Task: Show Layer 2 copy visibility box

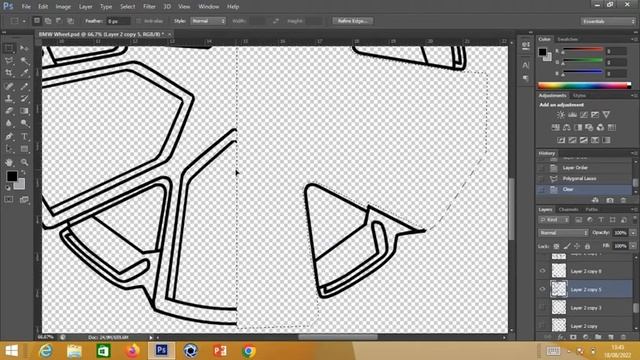Action: click(542, 325)
